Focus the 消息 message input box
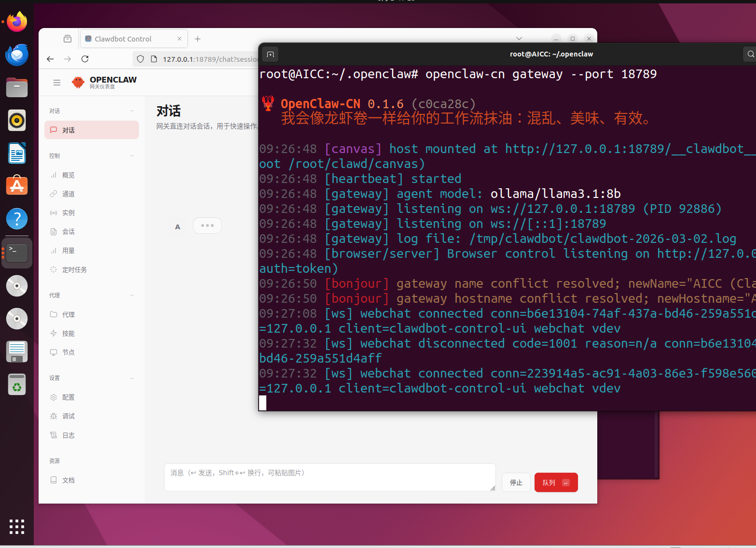The height and width of the screenshot is (548, 756). (x=330, y=478)
